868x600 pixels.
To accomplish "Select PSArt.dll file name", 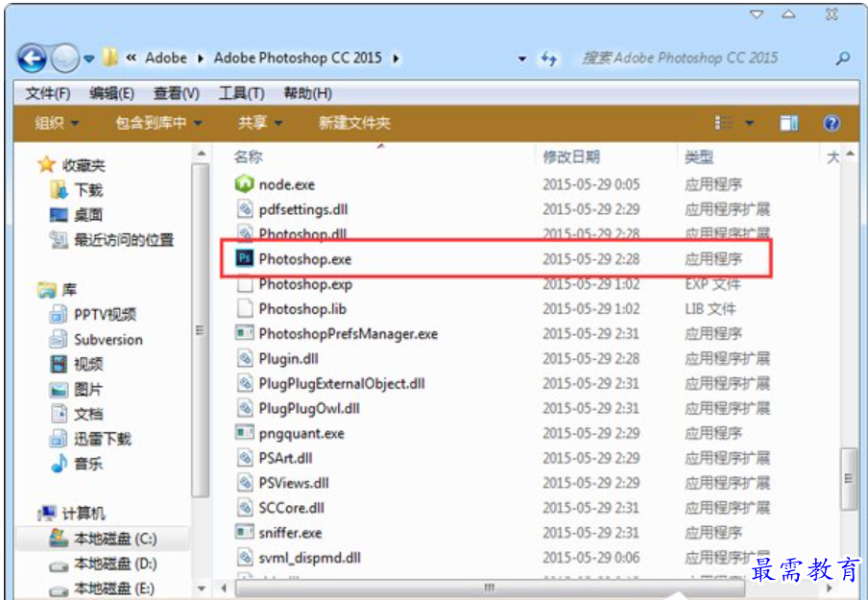I will (285, 458).
